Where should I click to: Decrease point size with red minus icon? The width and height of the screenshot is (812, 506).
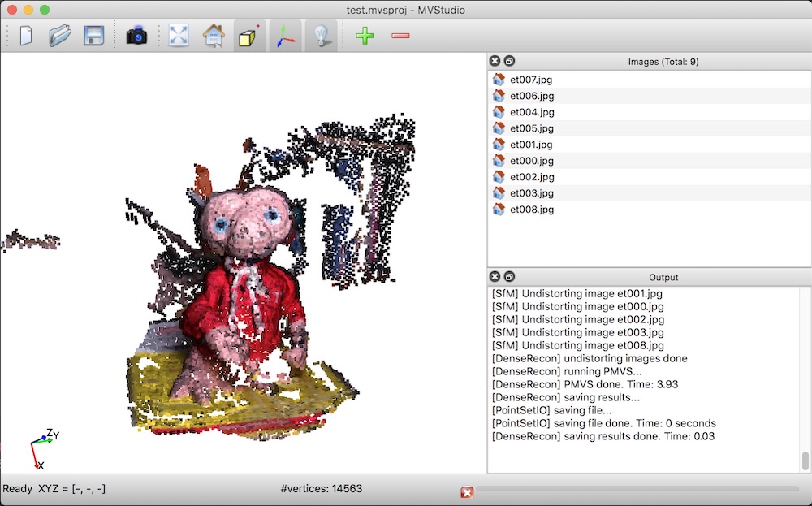click(401, 36)
